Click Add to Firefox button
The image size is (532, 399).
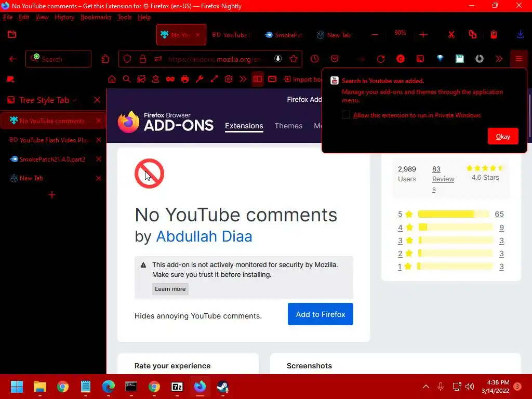pyautogui.click(x=320, y=314)
